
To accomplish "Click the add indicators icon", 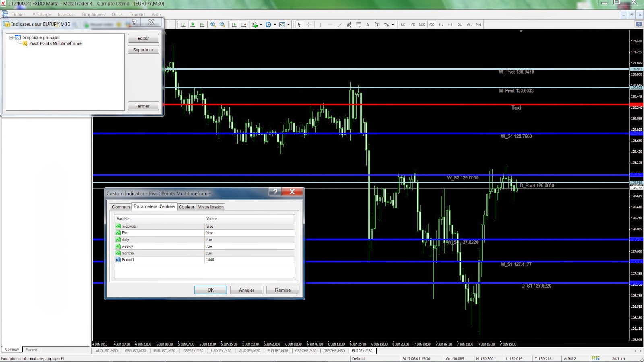I will [255, 25].
